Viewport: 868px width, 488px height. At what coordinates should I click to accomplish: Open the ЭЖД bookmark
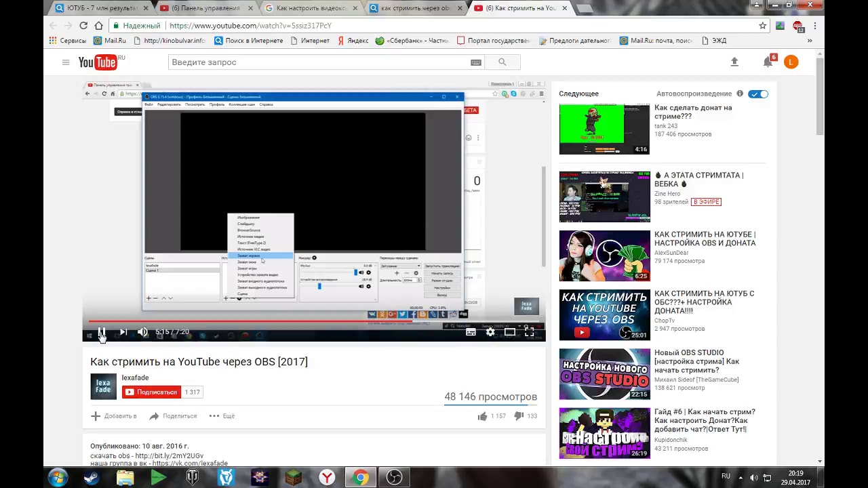click(713, 41)
